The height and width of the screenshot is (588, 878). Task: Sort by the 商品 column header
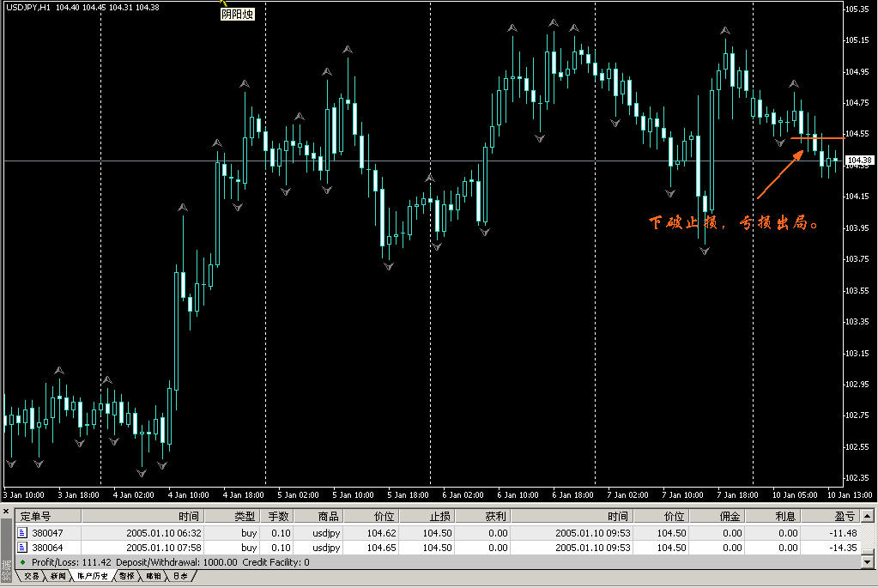tap(318, 516)
